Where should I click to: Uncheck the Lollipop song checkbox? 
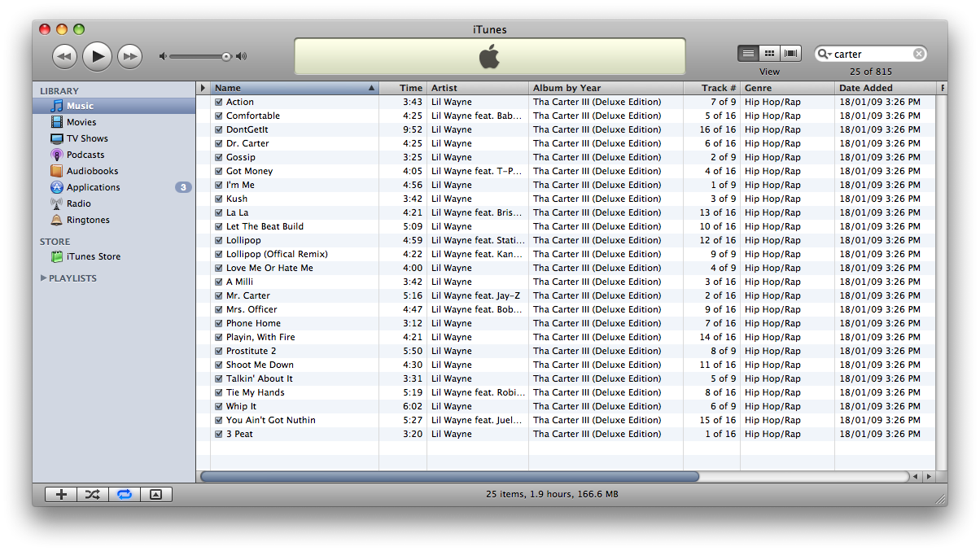[x=218, y=241]
